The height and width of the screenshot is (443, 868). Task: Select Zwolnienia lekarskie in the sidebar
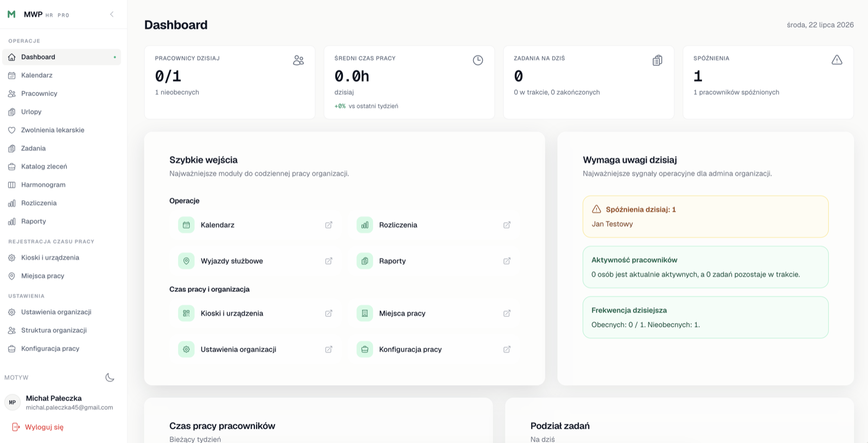click(x=61, y=130)
